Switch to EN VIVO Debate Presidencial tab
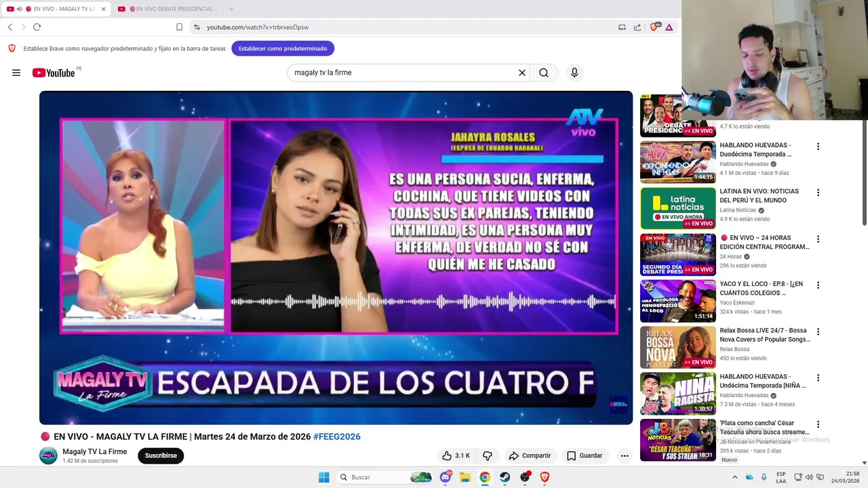 point(168,9)
